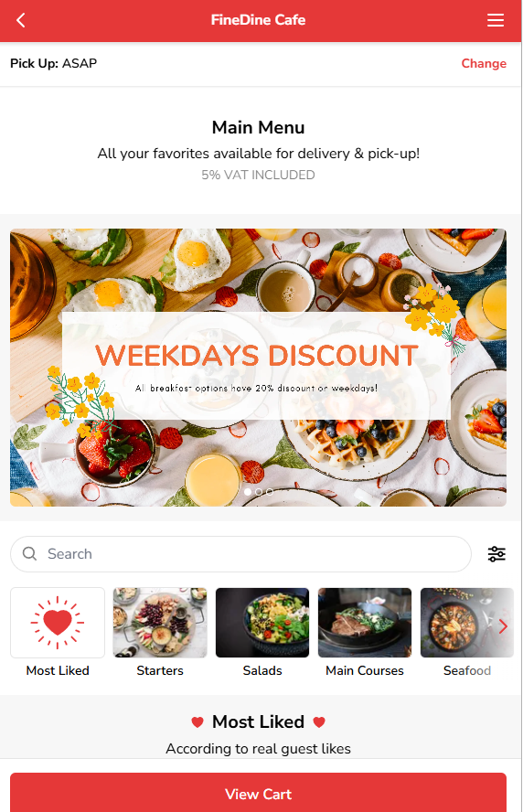
Task: Click the Pick Up: ASAP text
Action: [53, 63]
